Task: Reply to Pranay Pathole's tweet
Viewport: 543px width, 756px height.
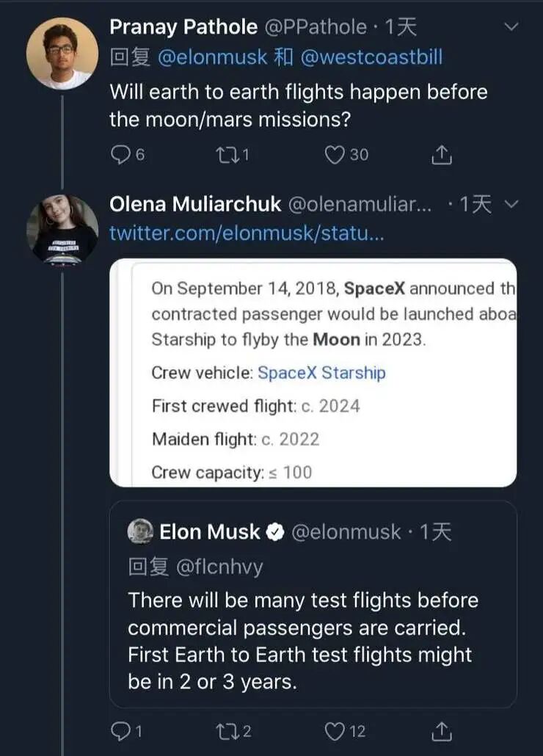Action: [120, 155]
